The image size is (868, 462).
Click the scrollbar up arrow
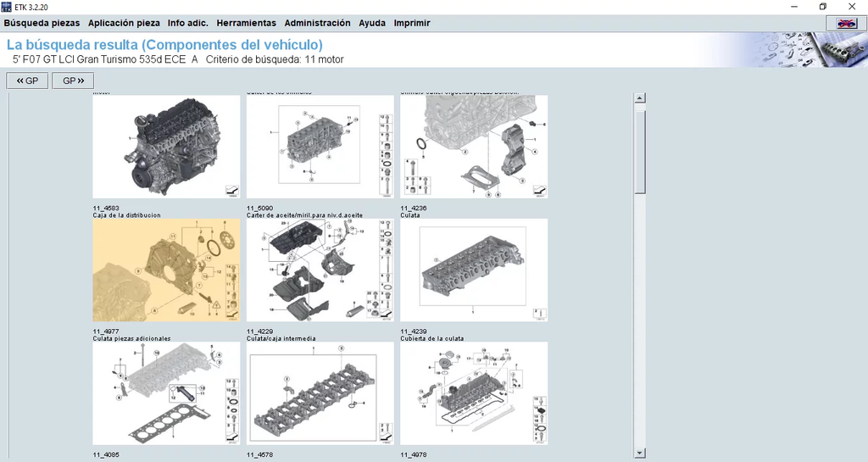point(640,98)
